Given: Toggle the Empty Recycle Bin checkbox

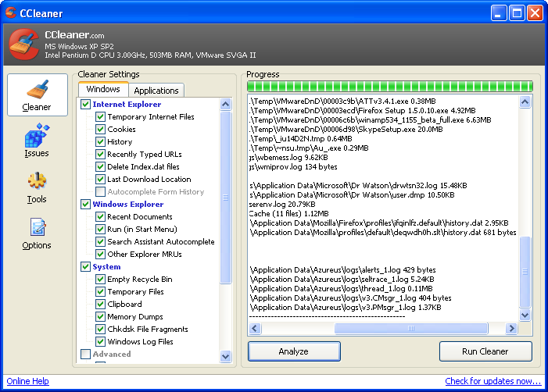Looking at the screenshot, I should click(101, 280).
